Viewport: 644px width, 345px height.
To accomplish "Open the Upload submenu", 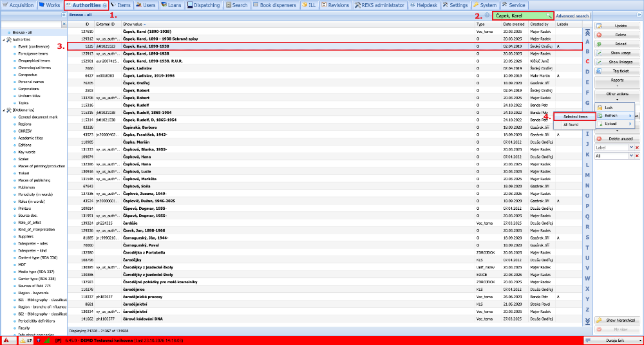I will click(614, 124).
